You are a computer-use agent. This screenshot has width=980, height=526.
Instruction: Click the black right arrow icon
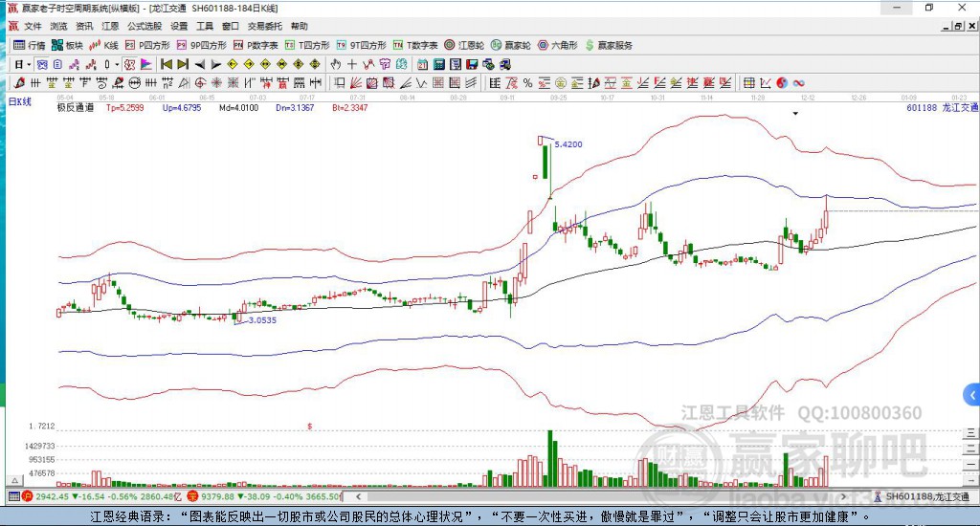coord(215,64)
